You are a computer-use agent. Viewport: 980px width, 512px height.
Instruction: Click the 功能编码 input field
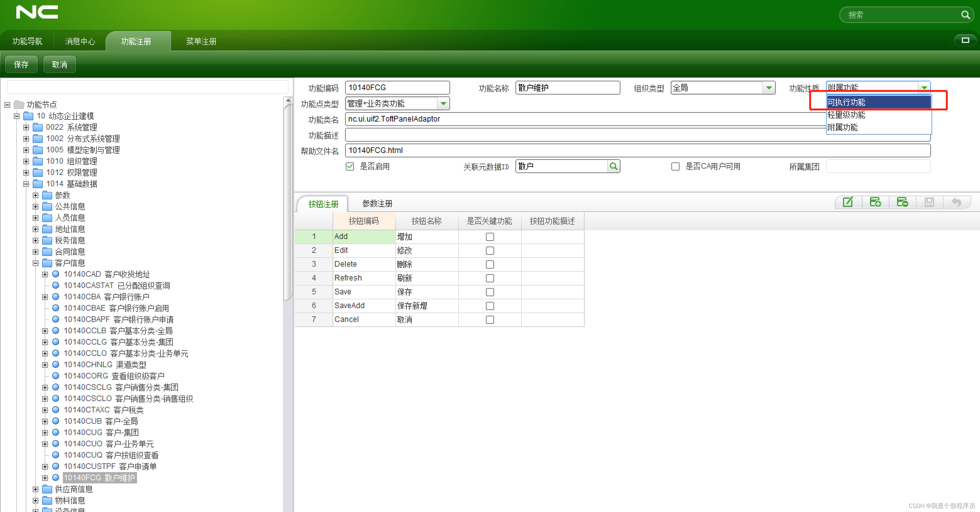click(x=397, y=88)
